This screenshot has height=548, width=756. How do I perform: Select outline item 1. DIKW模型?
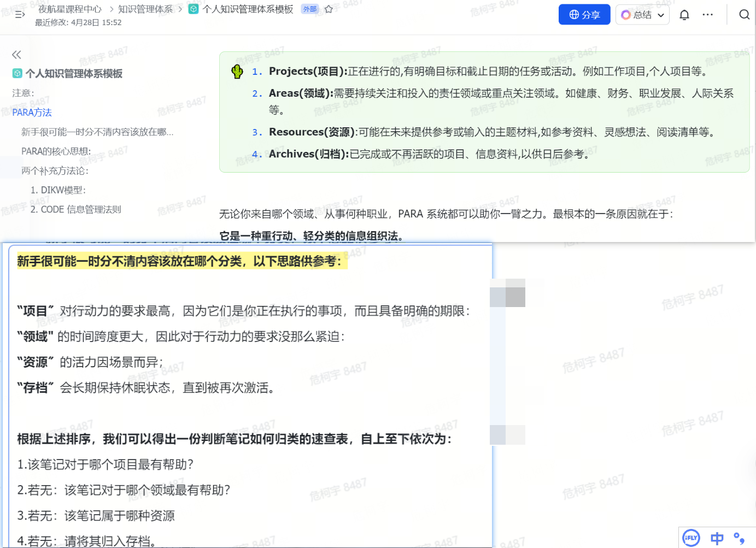tap(58, 190)
